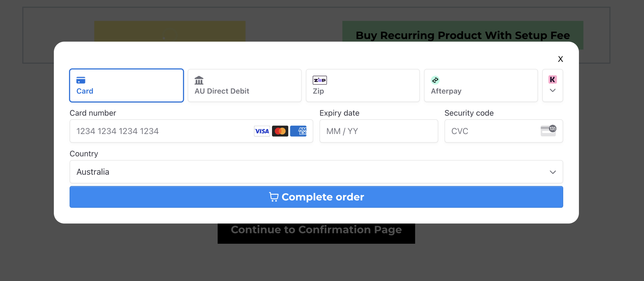The width and height of the screenshot is (644, 281).
Task: Click the CVC card hint icon
Action: point(548,130)
